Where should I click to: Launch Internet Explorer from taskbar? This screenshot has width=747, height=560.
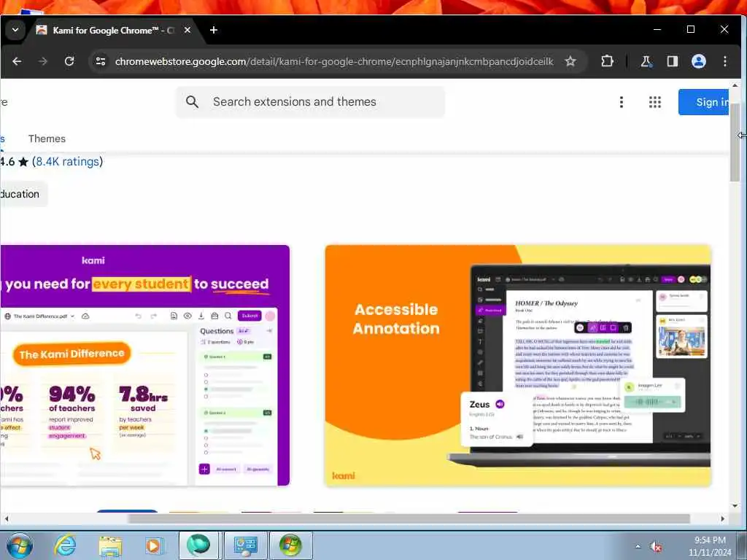point(65,545)
